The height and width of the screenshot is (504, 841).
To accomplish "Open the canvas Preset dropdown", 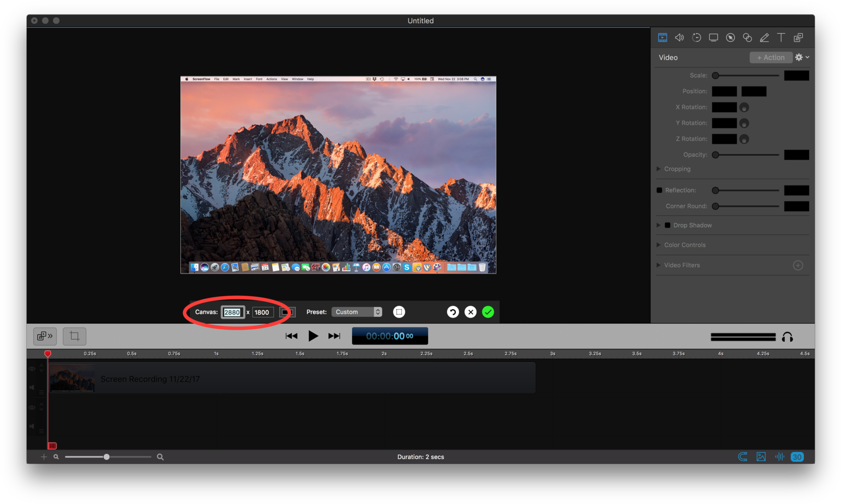I will (x=357, y=312).
